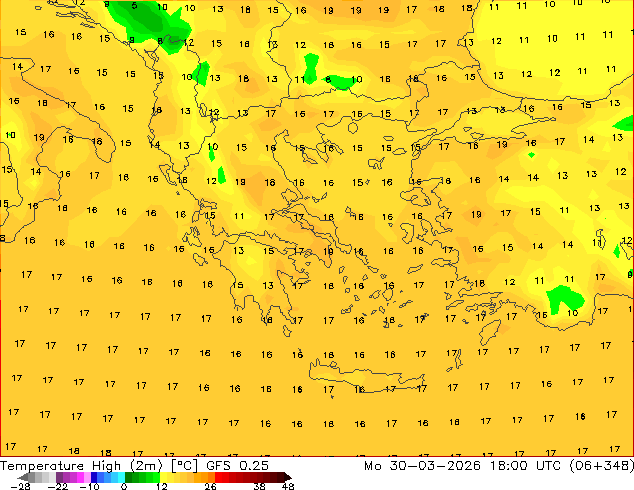This screenshot has width=634, height=490.
Task: Click the '38' label under the color scale
Action: (x=260, y=486)
